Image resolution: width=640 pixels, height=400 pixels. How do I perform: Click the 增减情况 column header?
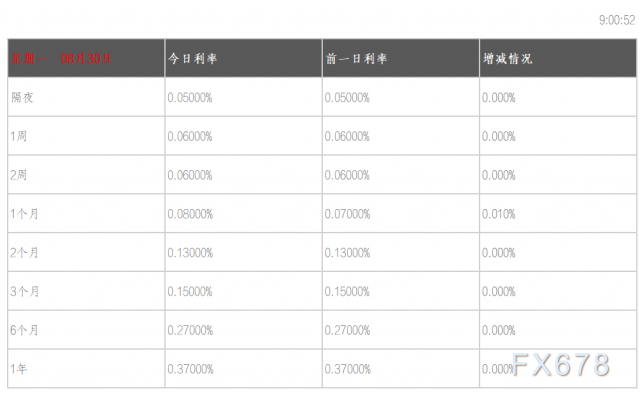pos(507,59)
